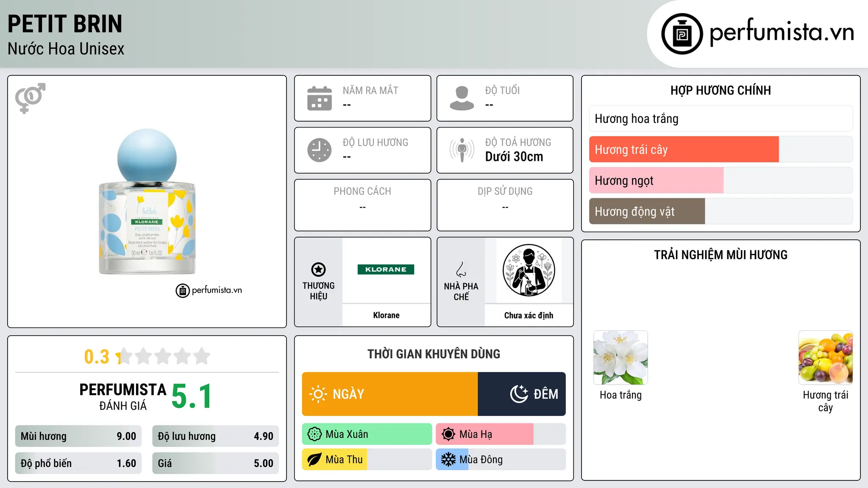
Task: Click the small perfumista.vn watermark logo under bottle
Action: pyautogui.click(x=209, y=291)
